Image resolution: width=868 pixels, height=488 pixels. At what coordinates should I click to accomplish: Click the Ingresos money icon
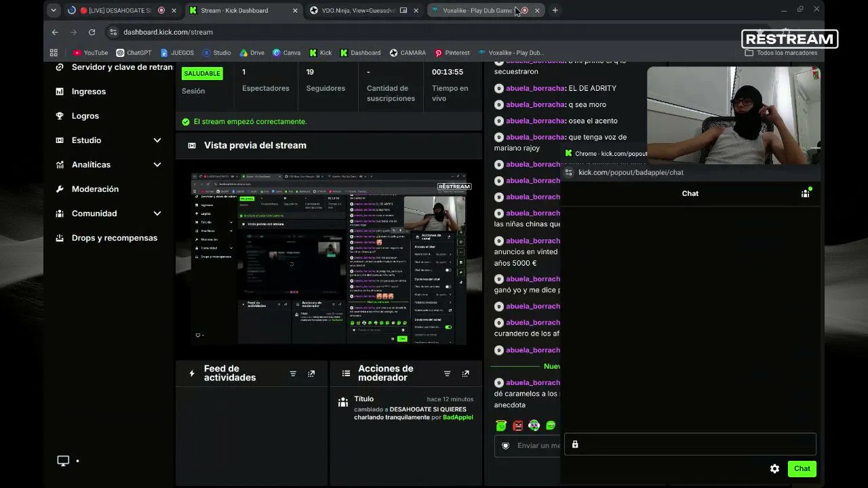[x=60, y=91]
